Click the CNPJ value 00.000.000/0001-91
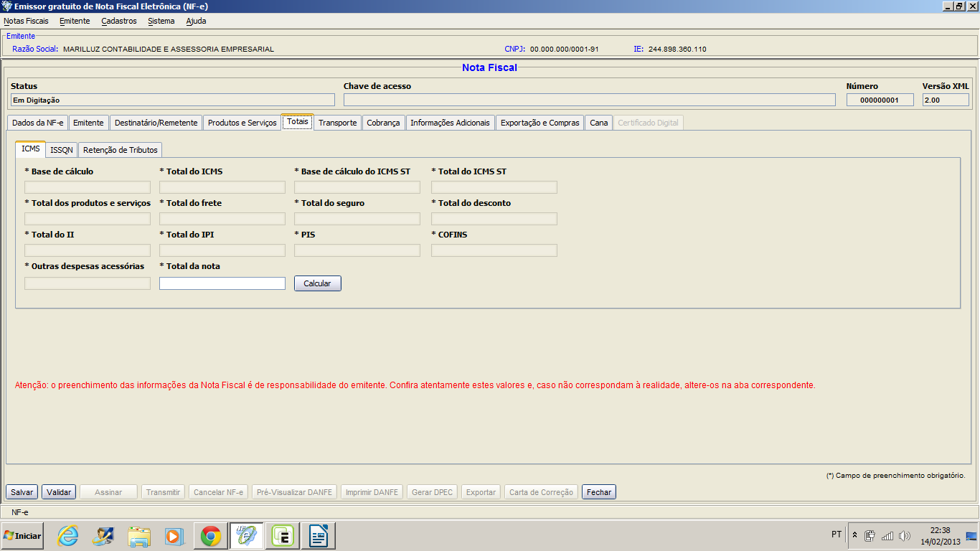This screenshot has width=980, height=551. click(x=564, y=50)
